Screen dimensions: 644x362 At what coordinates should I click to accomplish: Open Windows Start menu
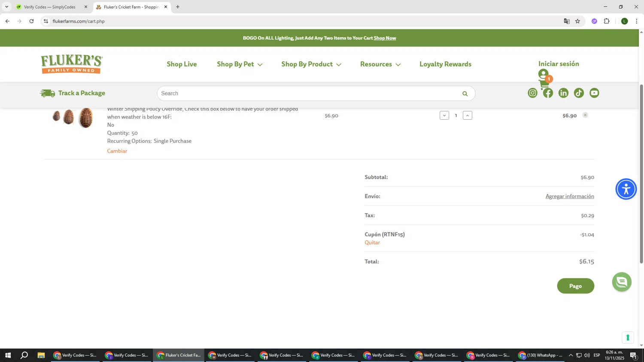click(x=7, y=355)
